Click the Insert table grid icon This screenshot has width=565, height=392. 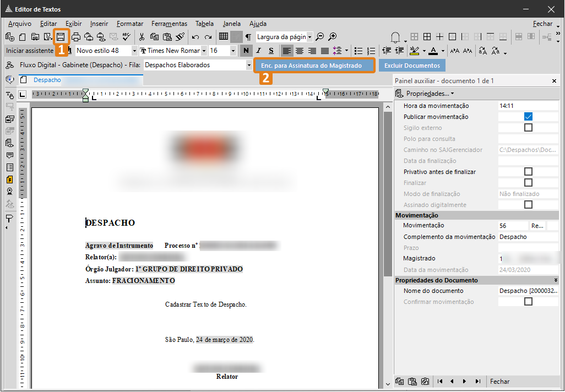click(x=224, y=36)
